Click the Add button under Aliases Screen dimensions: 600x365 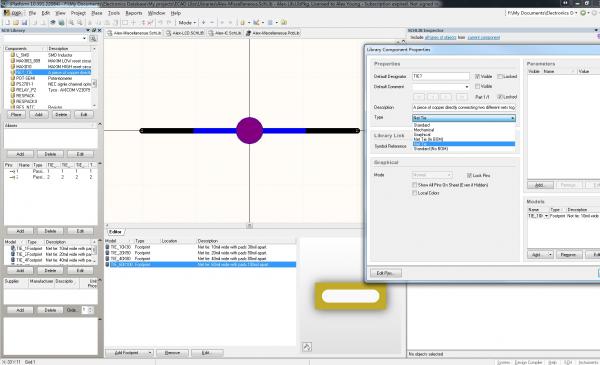[x=20, y=154]
